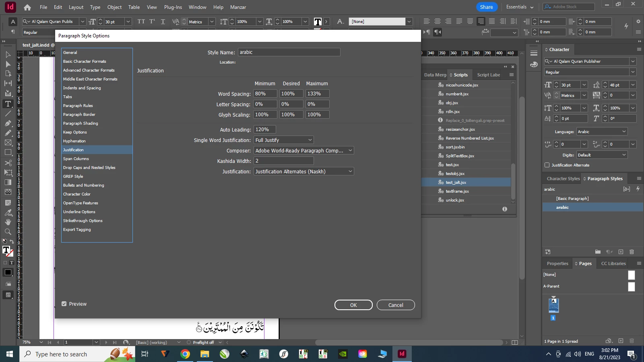Select the Type tool in toolbox
The image size is (644, 362).
click(x=8, y=104)
